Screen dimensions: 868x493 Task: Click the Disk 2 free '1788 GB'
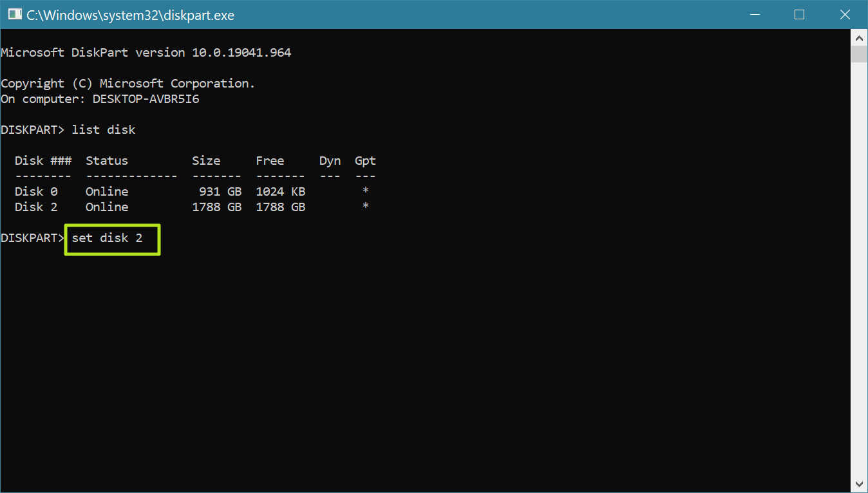coord(281,207)
